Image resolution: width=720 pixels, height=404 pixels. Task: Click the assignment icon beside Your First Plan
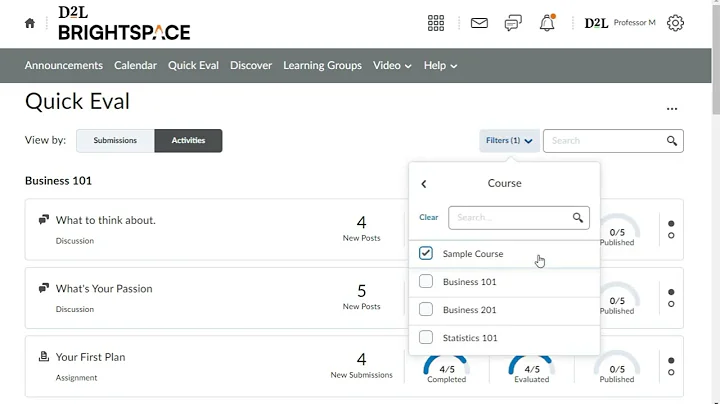[x=44, y=356]
